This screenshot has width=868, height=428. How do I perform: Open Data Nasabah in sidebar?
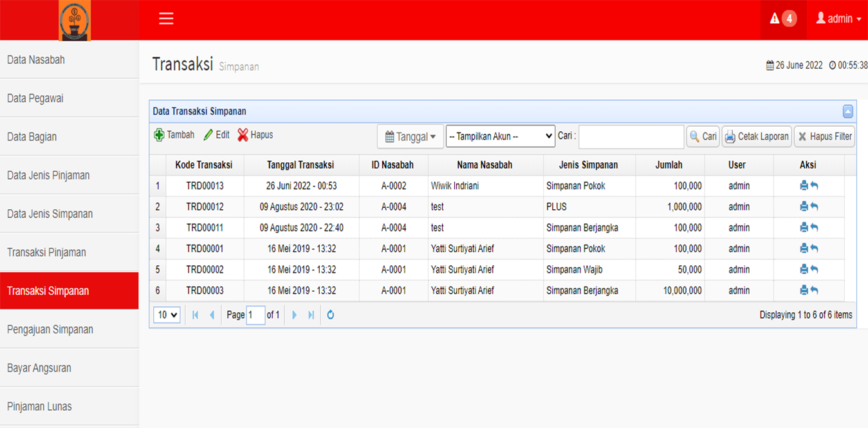click(36, 60)
